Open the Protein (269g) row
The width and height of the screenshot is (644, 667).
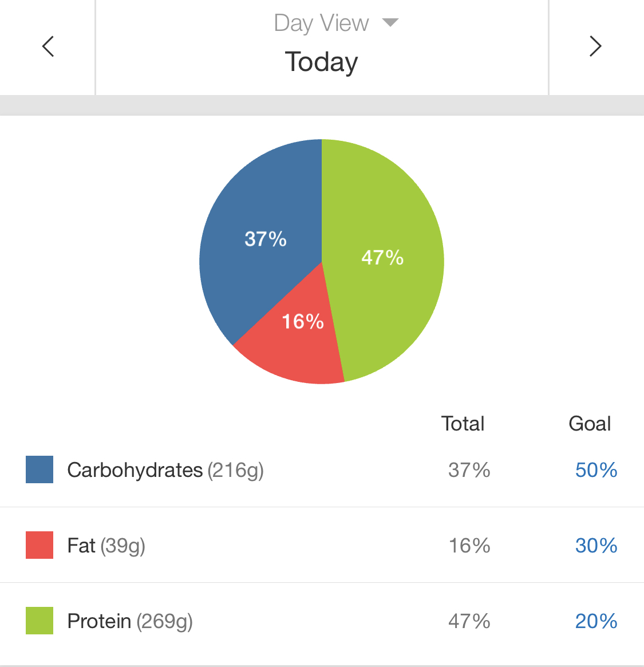click(x=130, y=621)
